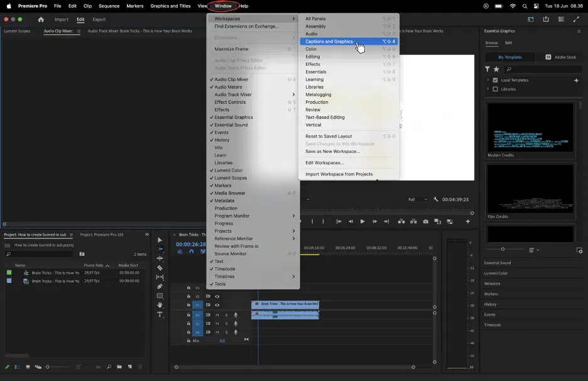This screenshot has width=588, height=381.
Task: Open the Program Monitor button editor plus
Action: point(467,221)
